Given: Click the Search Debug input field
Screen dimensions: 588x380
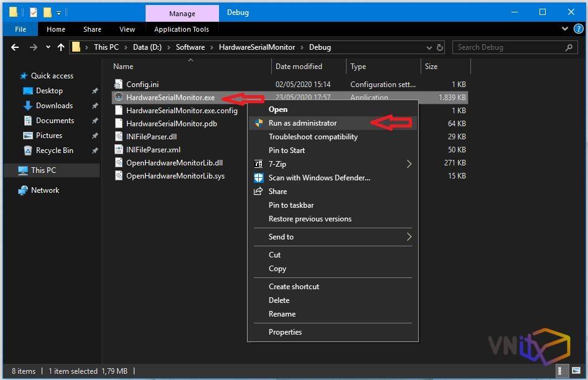Looking at the screenshot, I should click(507, 47).
